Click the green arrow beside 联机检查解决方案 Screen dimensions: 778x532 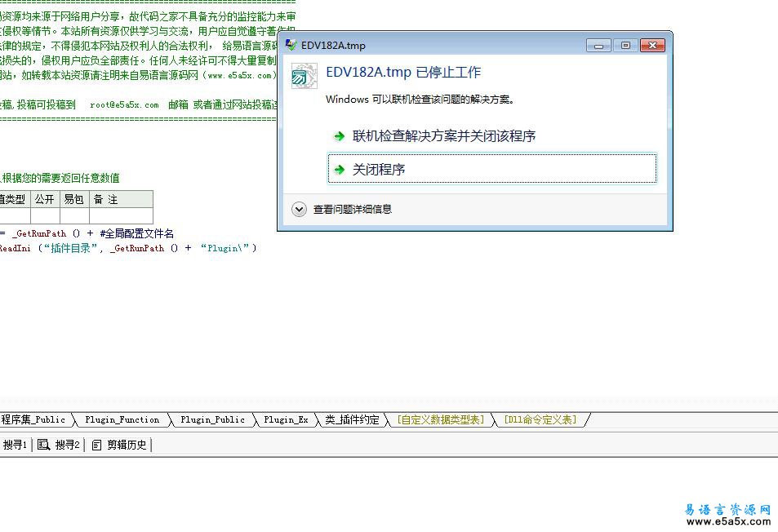coord(340,135)
